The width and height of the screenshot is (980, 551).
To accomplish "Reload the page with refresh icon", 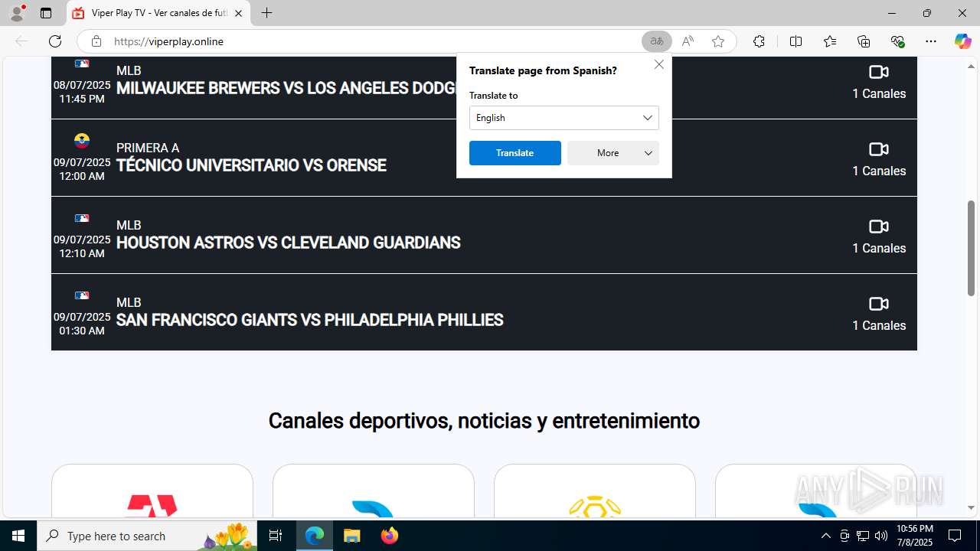I will coord(55,41).
